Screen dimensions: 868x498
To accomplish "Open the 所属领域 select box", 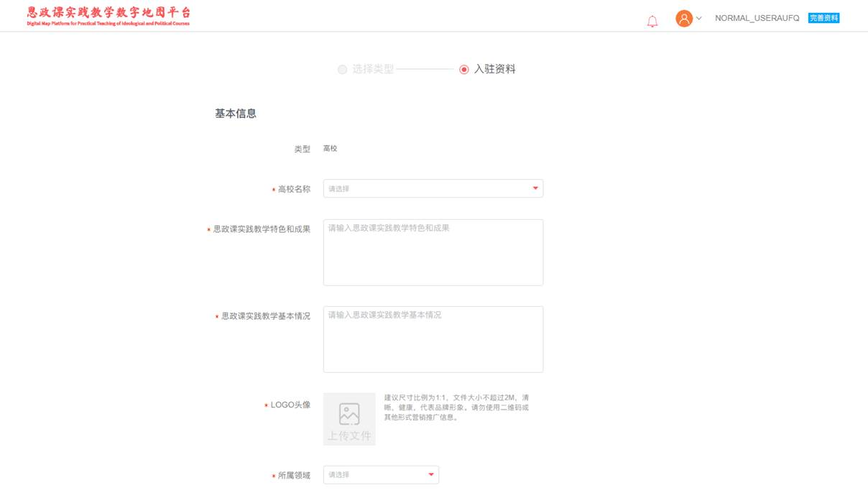I will point(375,474).
